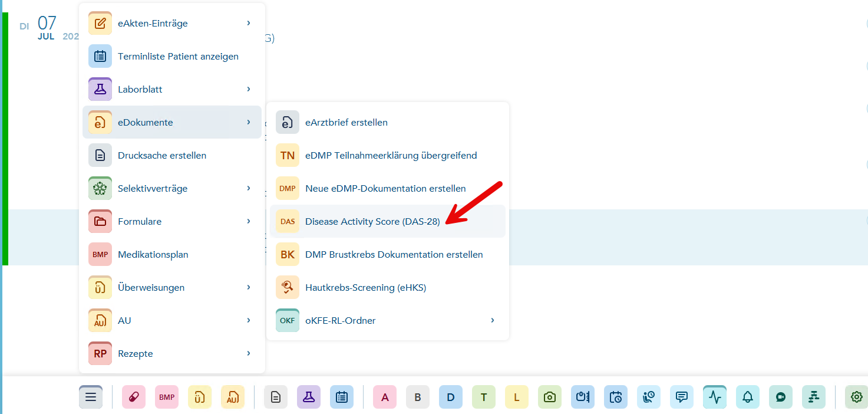The width and height of the screenshot is (868, 414).
Task: Open the speech bubble message icon
Action: 682,397
